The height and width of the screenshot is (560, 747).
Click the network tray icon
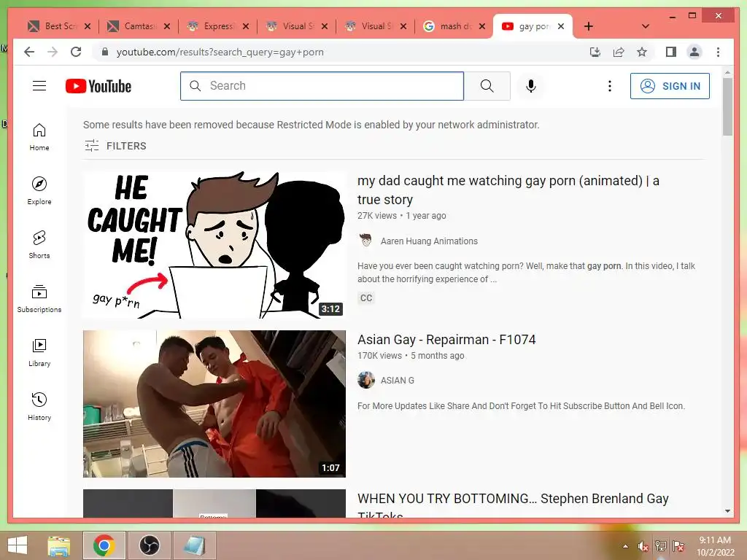pos(661,546)
